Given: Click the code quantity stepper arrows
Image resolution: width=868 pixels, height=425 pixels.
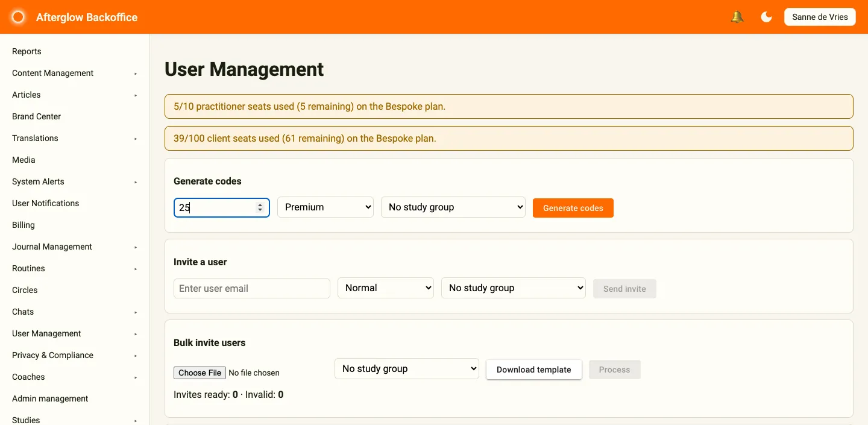Looking at the screenshot, I should (x=260, y=207).
